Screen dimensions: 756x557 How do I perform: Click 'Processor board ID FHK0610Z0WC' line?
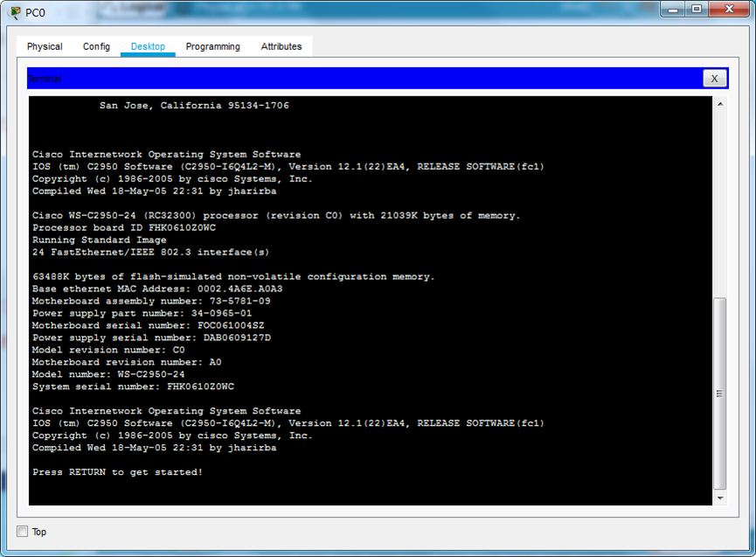tap(124, 227)
